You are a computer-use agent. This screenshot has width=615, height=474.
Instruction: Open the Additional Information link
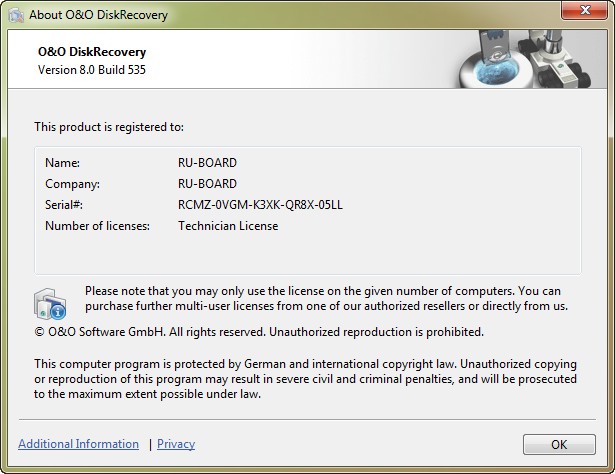78,444
